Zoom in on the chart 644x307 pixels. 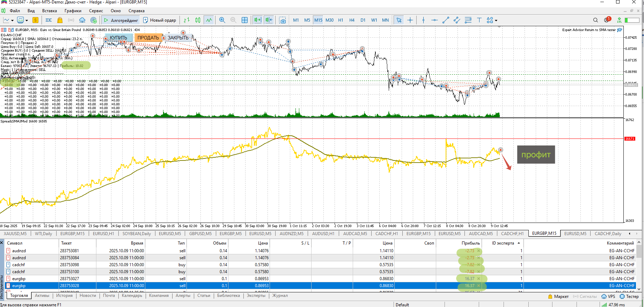(x=222, y=20)
